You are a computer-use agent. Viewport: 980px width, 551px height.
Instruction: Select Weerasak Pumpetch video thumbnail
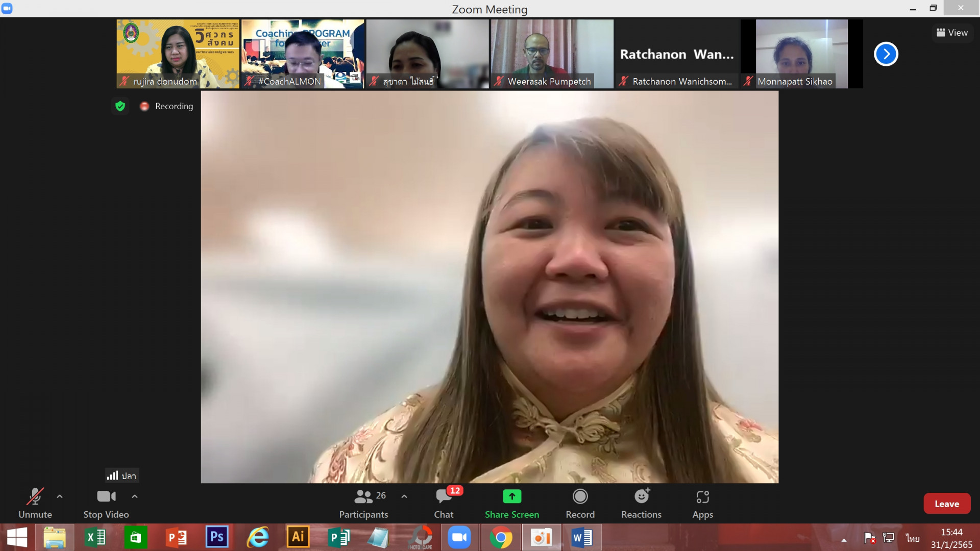[552, 54]
